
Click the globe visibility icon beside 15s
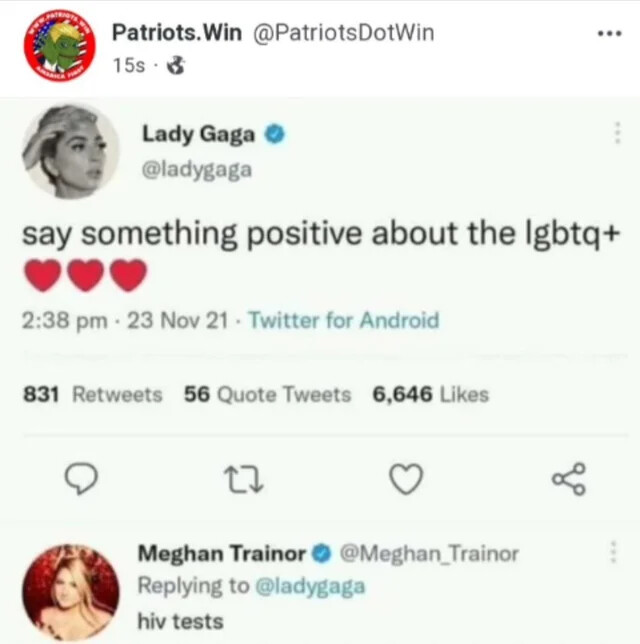(x=176, y=65)
